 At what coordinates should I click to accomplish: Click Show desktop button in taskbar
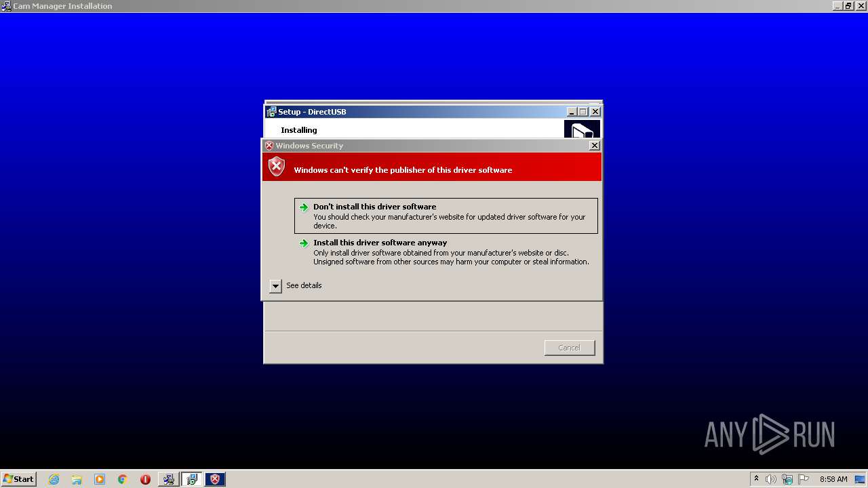861,479
